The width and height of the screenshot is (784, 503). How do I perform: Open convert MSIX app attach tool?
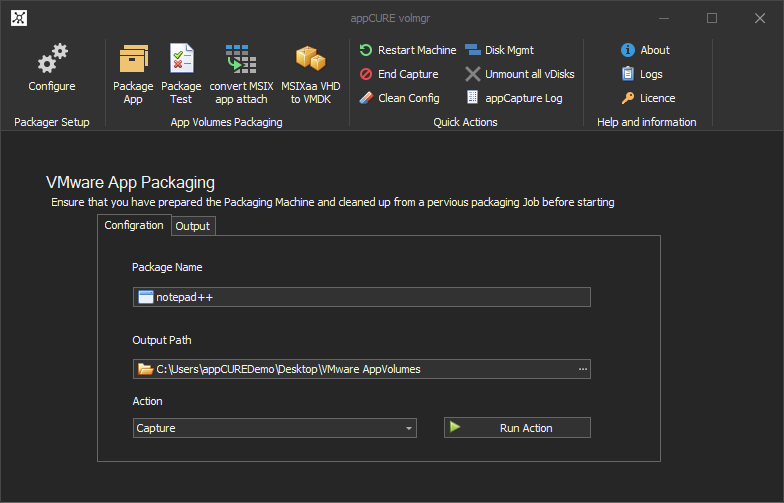[241, 58]
